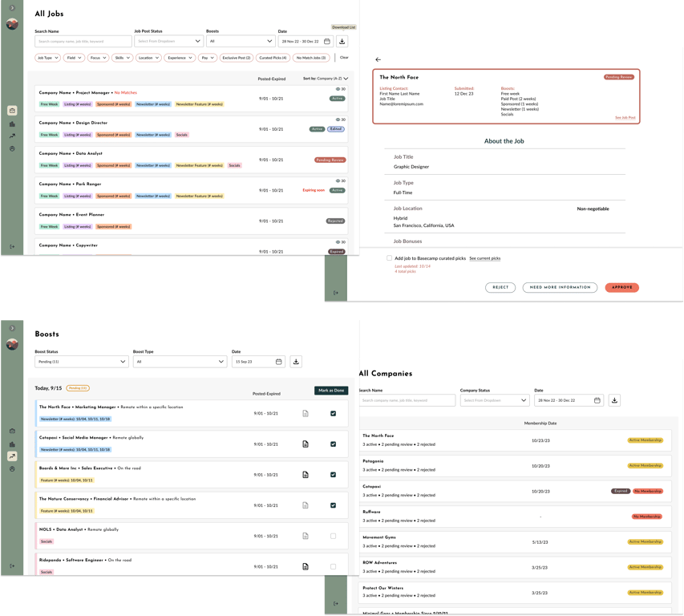Open the Job Post Status dropdown
684x616 pixels.
point(168,41)
